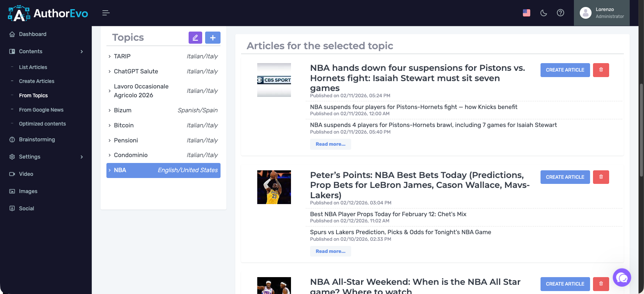Expand the Settings menu chevron
Screen dimensions: 644x294
click(x=81, y=157)
